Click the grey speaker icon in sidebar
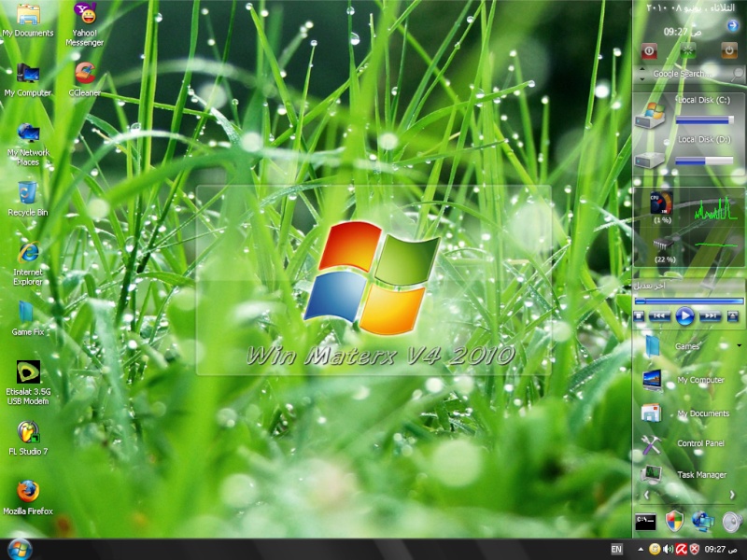Screen dimensions: 747x560 tap(732, 522)
